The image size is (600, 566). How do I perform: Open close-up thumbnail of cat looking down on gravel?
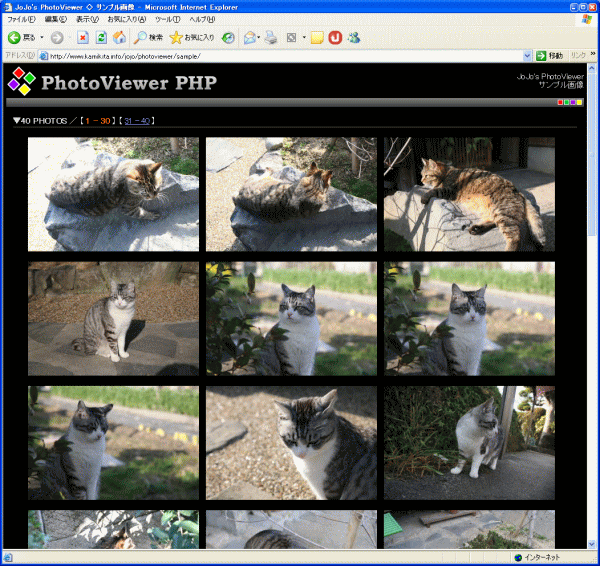point(291,443)
